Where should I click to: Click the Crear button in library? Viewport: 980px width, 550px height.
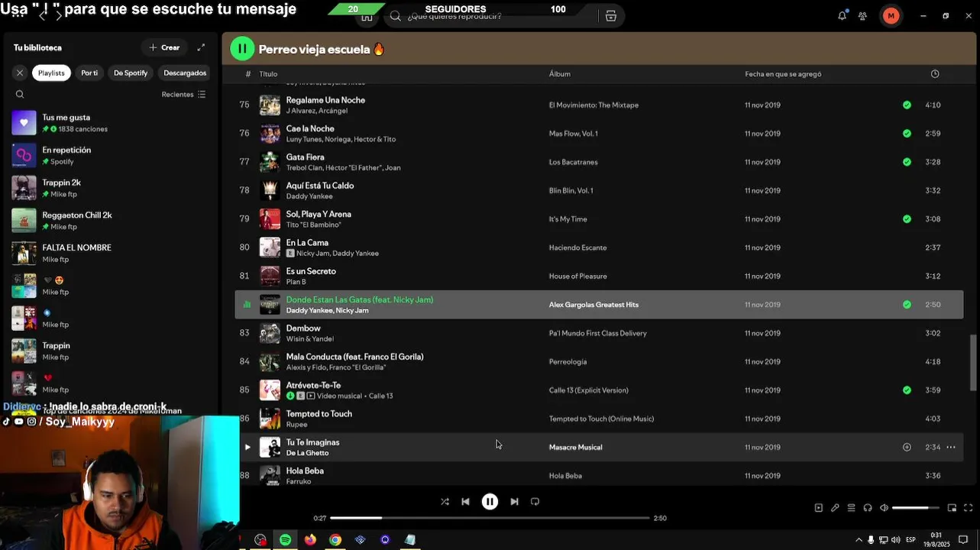(x=164, y=47)
